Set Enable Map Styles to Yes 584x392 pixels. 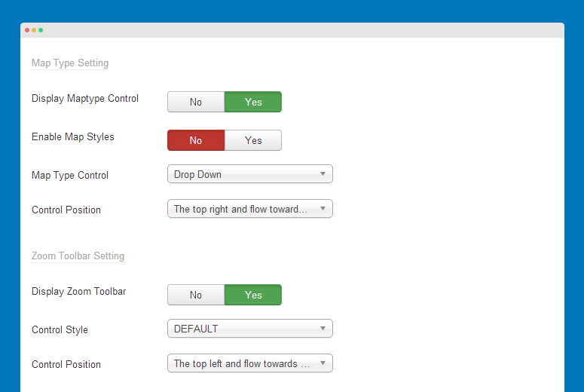tap(253, 140)
